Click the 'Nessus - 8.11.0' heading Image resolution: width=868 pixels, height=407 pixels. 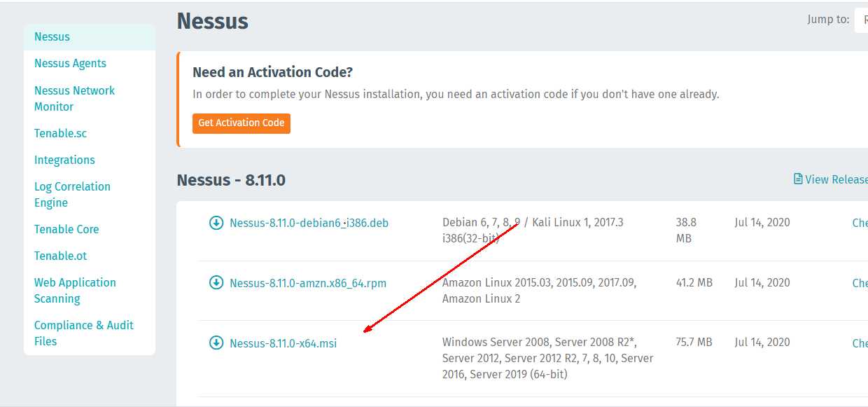231,180
